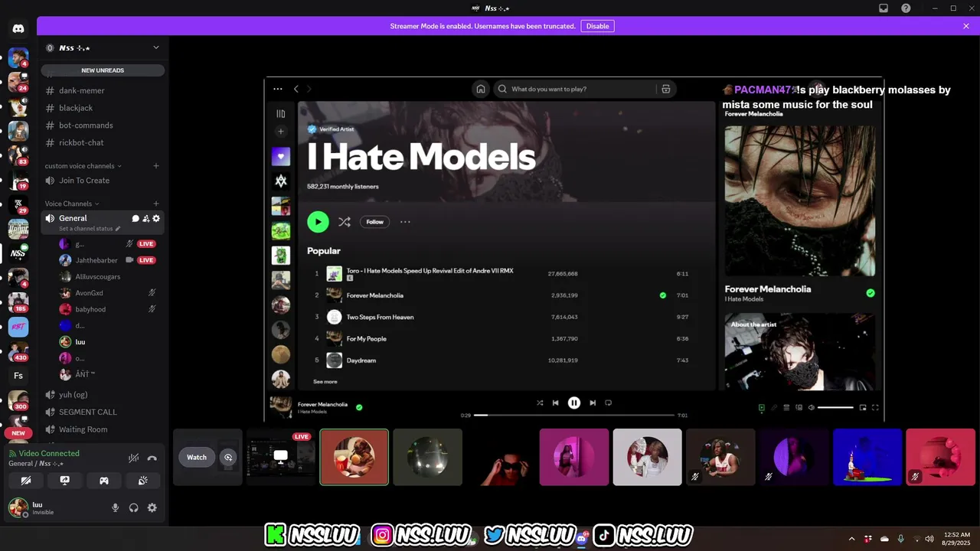
Task: Dismiss the Streamer Mode banner
Action: [966, 26]
